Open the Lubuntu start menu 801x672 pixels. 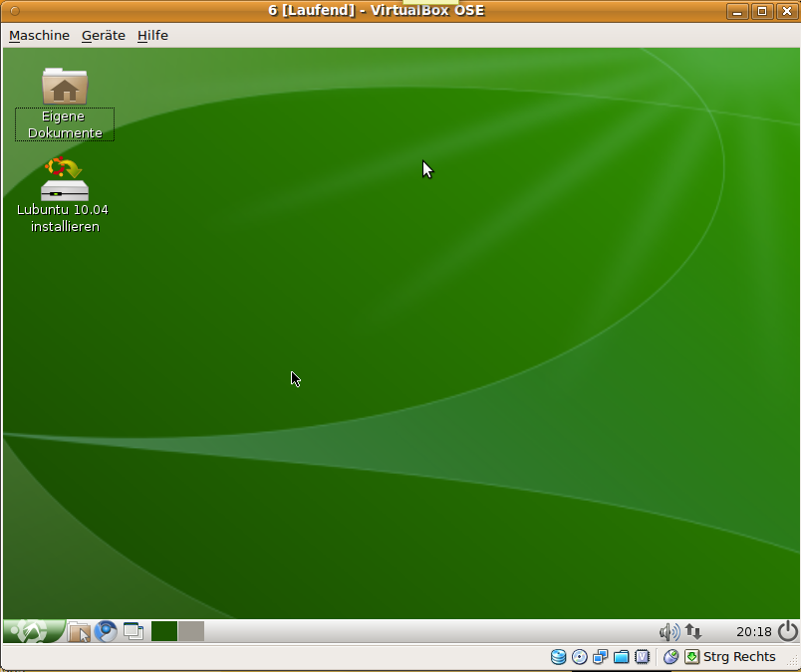(x=32, y=631)
